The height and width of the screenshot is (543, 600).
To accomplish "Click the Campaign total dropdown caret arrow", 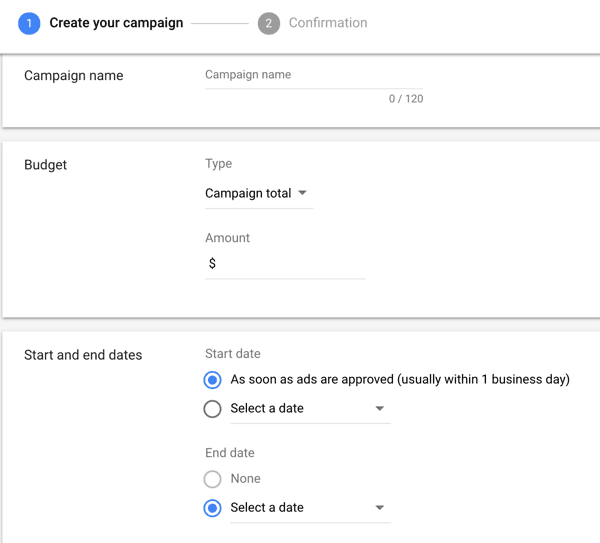I will (x=303, y=193).
